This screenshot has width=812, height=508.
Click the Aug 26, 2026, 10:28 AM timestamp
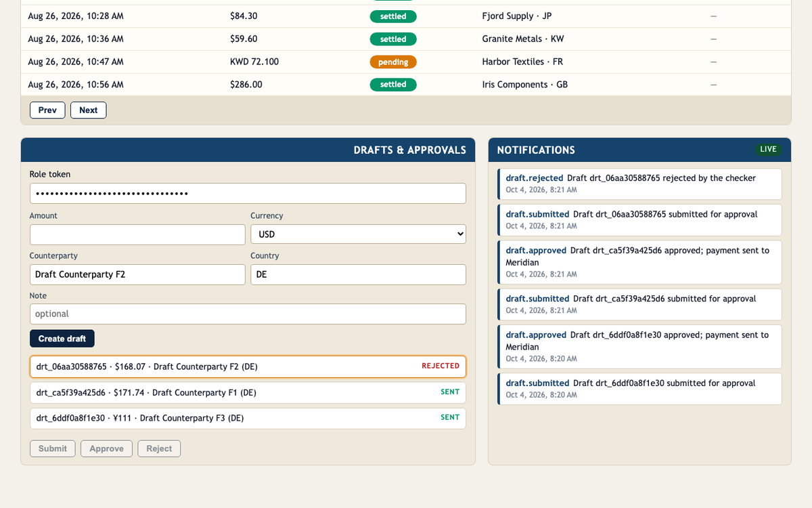76,16
